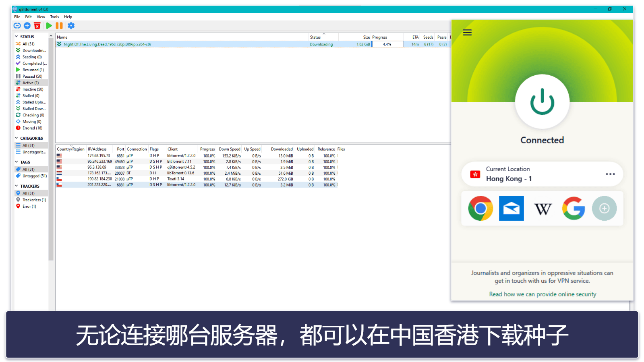Select the All (51) trackers filter
Image resolution: width=644 pixels, height=362 pixels.
(31, 193)
